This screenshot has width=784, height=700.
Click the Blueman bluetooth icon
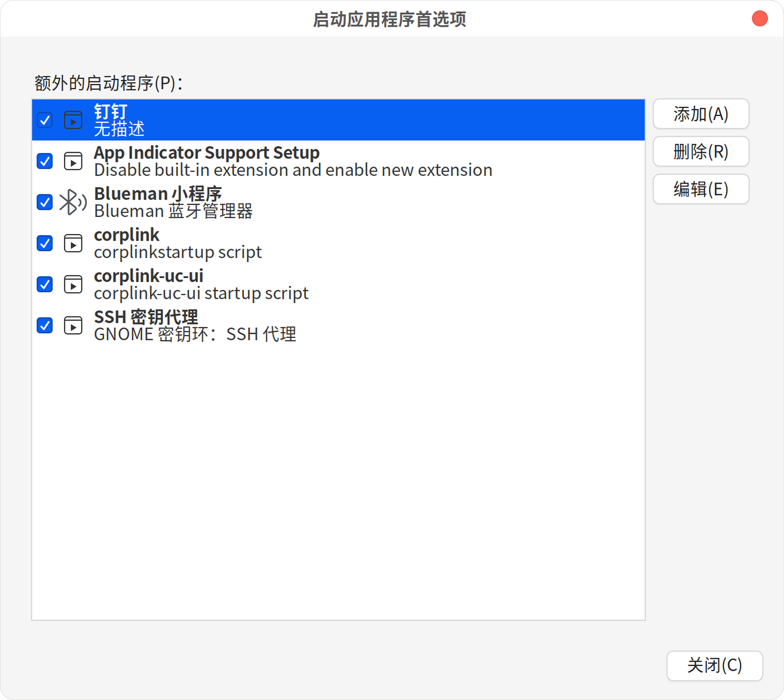[73, 202]
